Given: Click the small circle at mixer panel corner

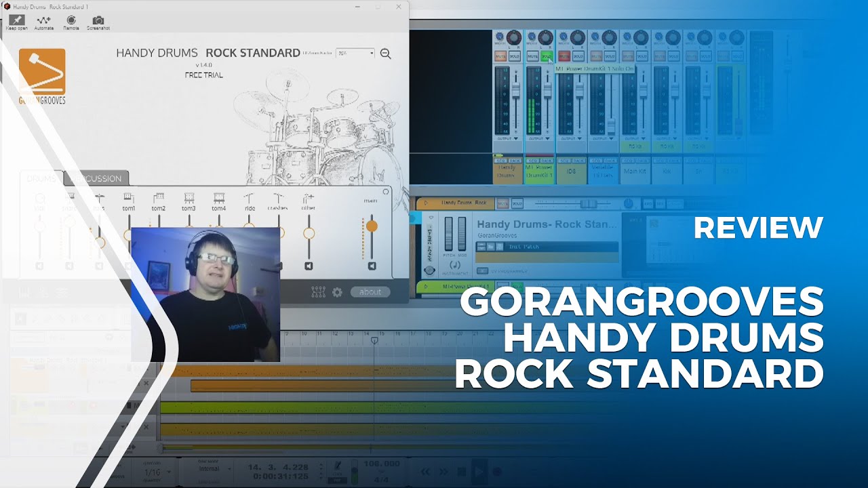Looking at the screenshot, I should (x=386, y=192).
